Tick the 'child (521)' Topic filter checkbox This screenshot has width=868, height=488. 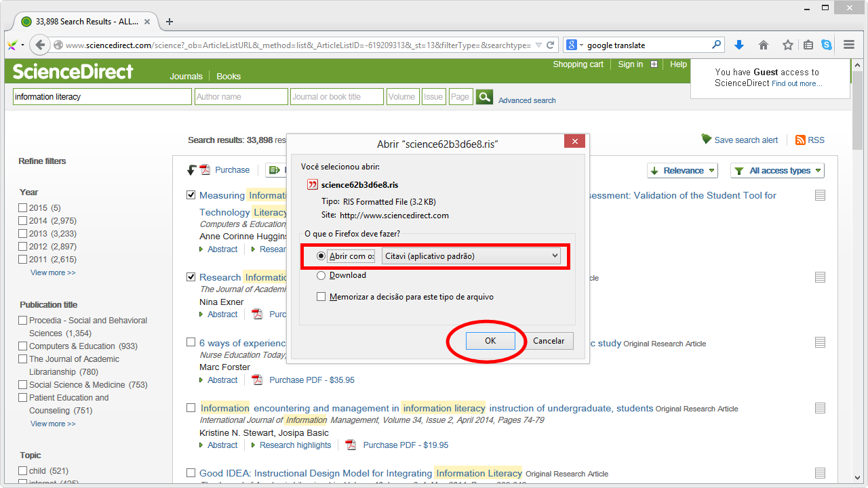tap(23, 471)
